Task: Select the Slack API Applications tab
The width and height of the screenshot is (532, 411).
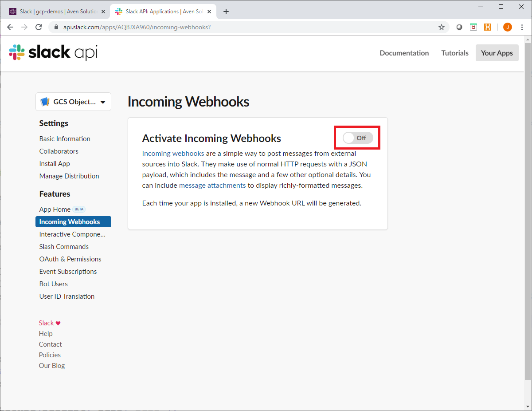Action: (x=163, y=12)
